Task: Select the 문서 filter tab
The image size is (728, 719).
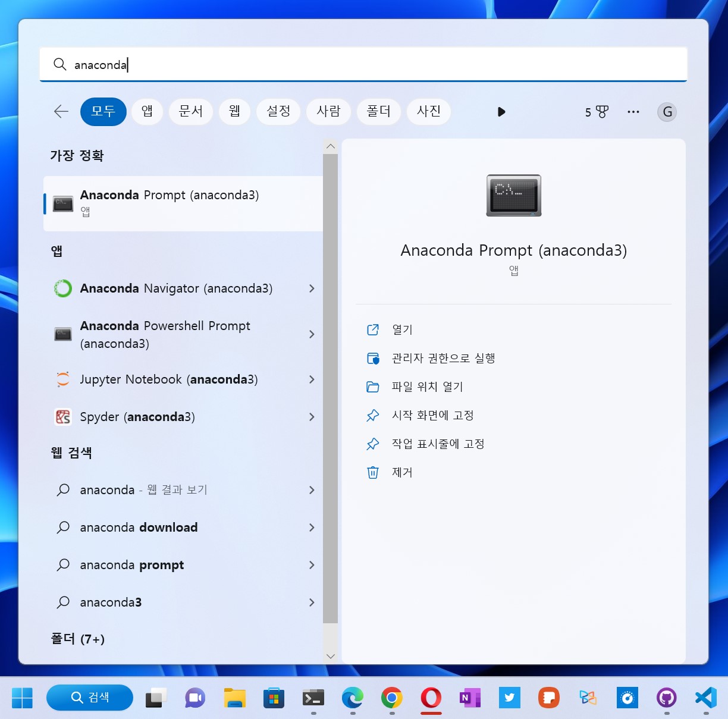Action: 191,112
